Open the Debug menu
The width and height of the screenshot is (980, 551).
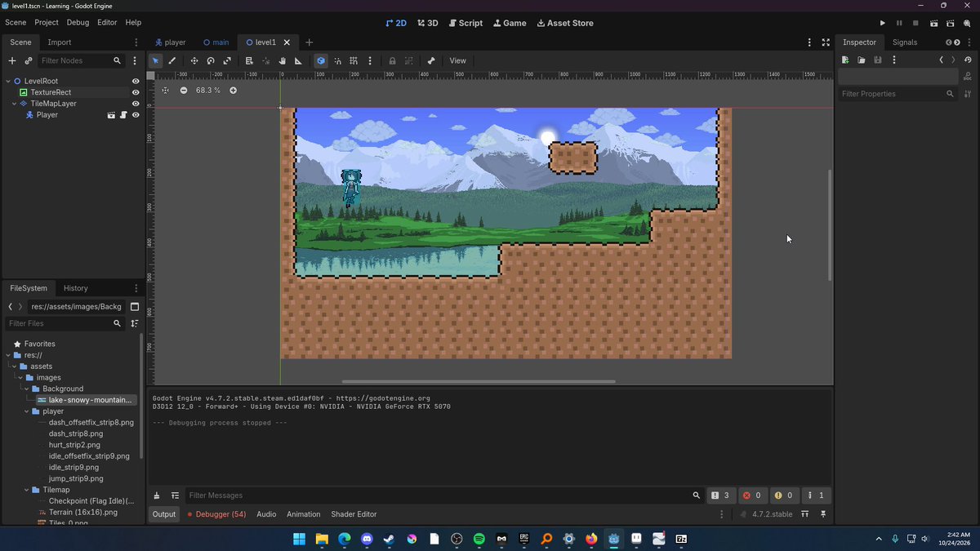78,23
